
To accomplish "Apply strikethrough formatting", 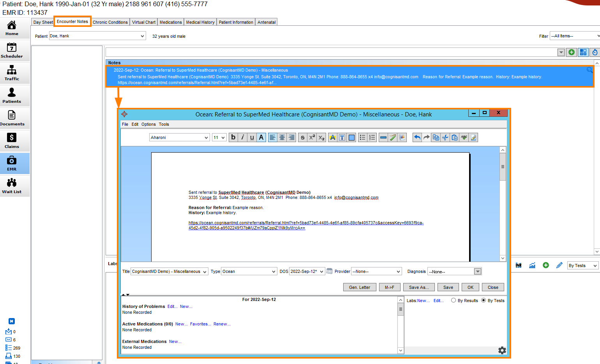I will point(303,137).
